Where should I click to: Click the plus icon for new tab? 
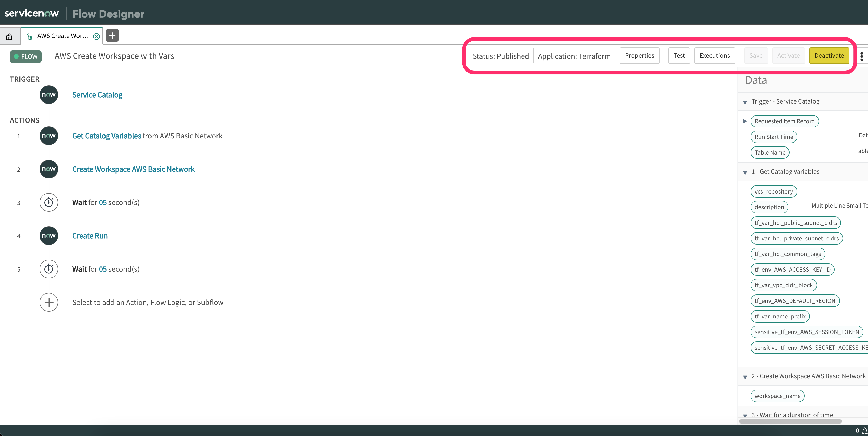click(x=112, y=35)
